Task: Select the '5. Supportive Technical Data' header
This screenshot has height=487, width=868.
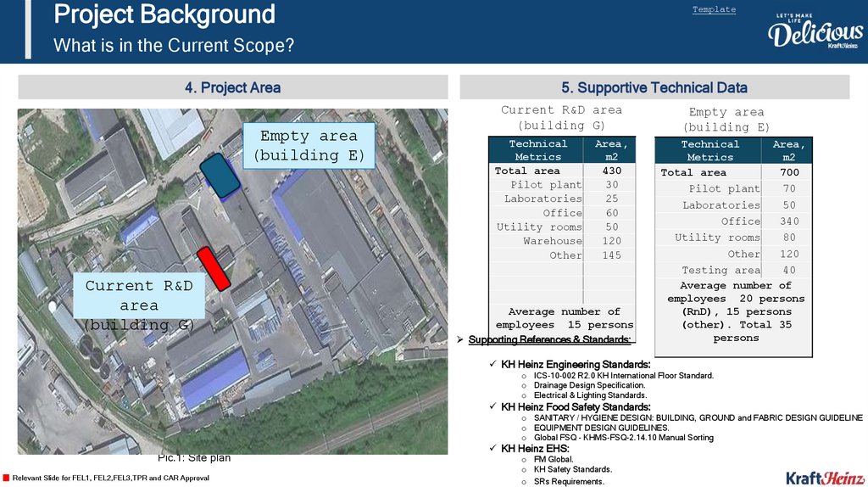Action: coord(654,87)
